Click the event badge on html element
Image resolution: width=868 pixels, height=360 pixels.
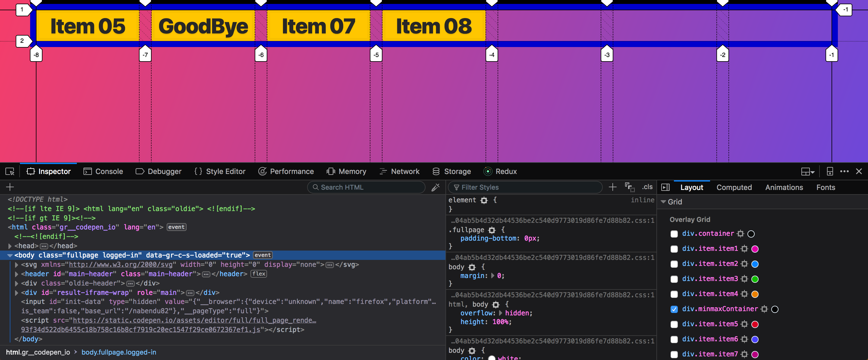click(x=176, y=227)
